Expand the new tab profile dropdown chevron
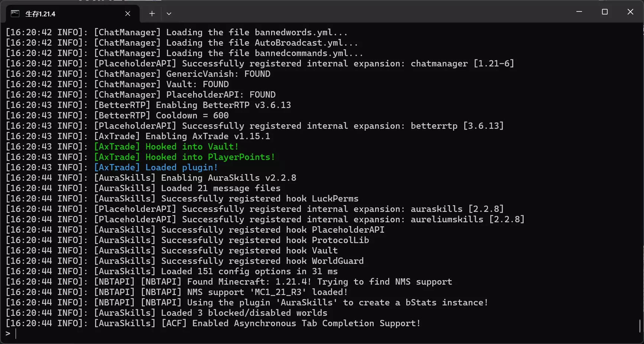644x344 pixels. coord(169,14)
